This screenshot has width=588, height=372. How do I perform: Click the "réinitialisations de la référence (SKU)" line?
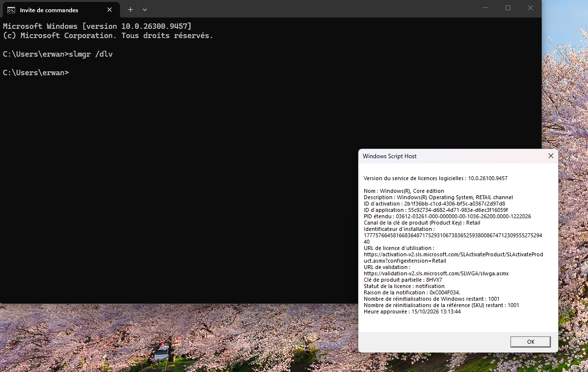tap(441, 305)
